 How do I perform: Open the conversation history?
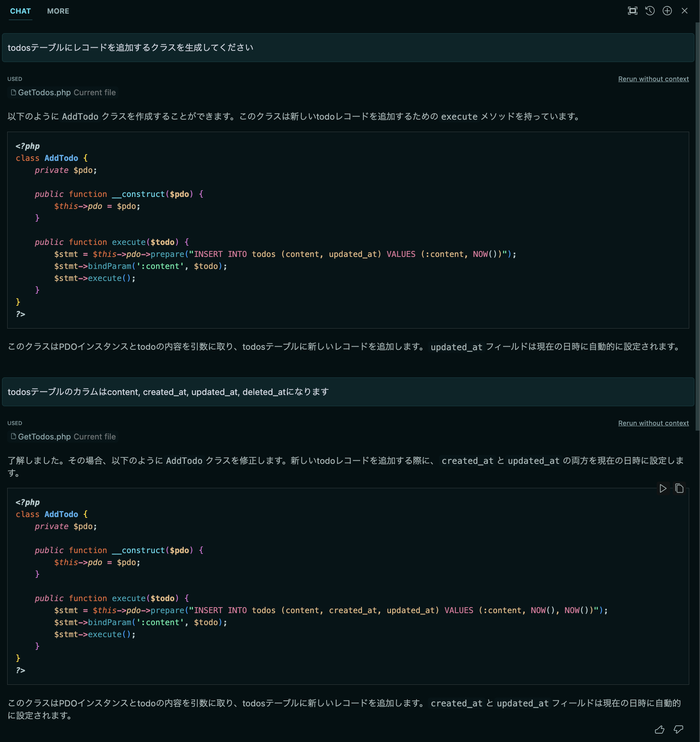pos(650,11)
